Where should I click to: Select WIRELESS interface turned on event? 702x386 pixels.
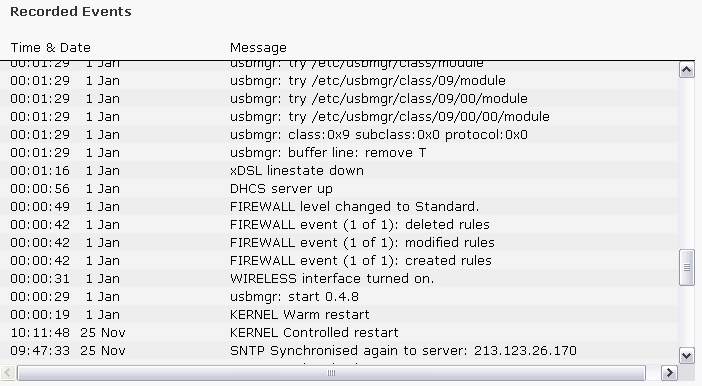tap(339, 279)
